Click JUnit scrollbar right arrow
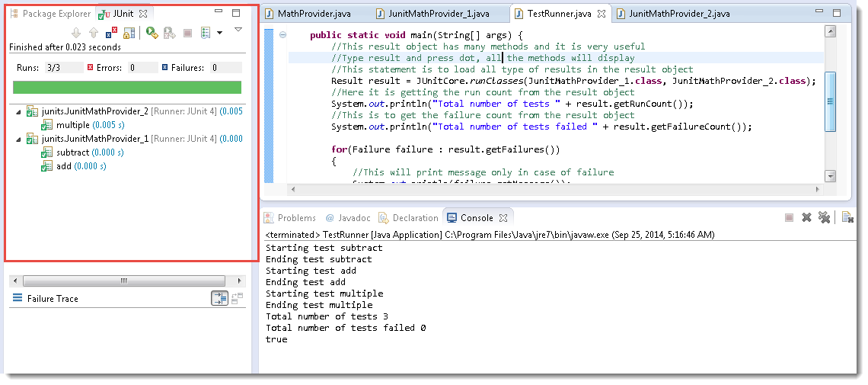 [x=239, y=281]
